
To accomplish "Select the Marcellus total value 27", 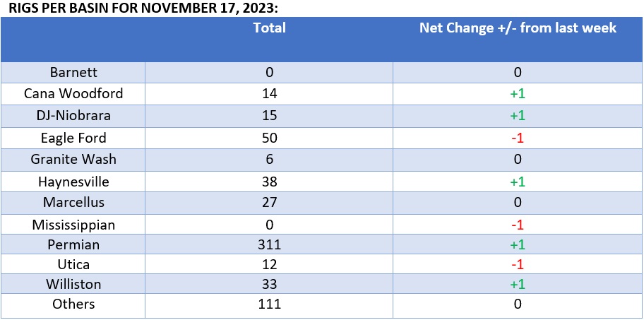I will 269,203.
